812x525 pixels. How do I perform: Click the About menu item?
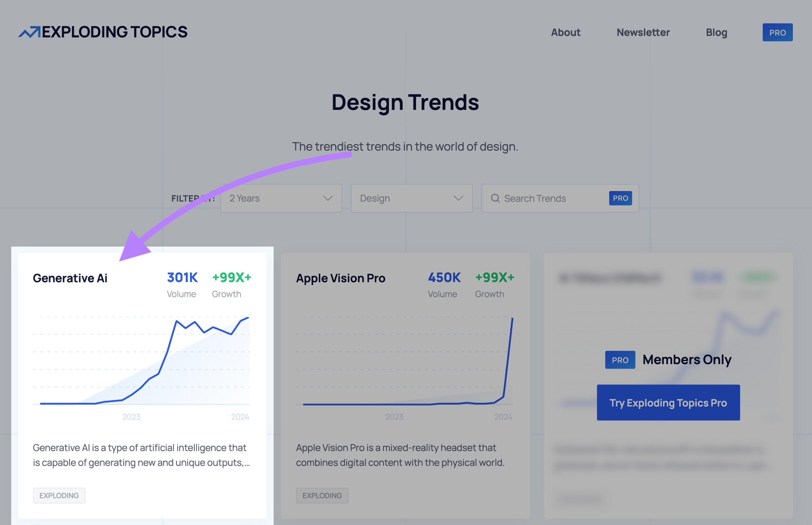566,32
